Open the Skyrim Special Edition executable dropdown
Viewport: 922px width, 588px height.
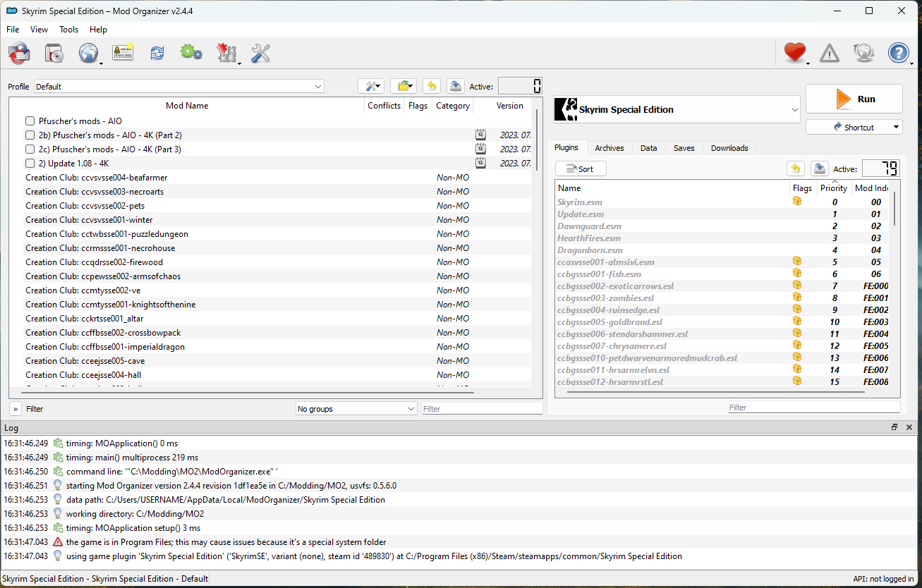tap(677, 109)
